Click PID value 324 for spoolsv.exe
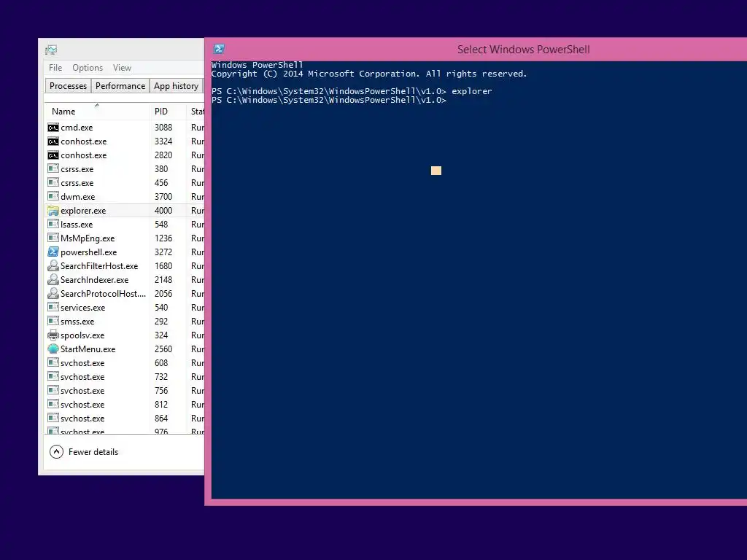 coord(161,335)
